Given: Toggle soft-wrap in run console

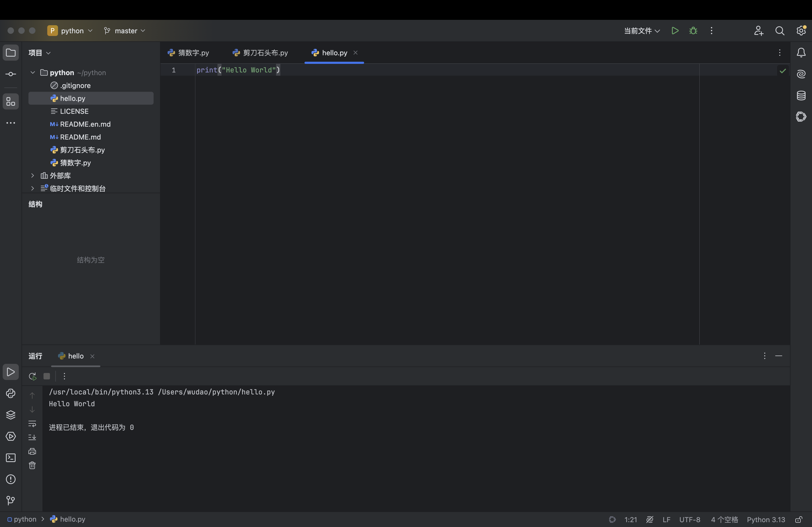Looking at the screenshot, I should [32, 424].
